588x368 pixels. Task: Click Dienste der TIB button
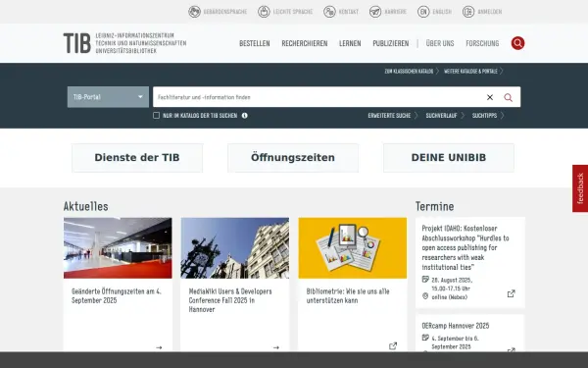pos(137,158)
